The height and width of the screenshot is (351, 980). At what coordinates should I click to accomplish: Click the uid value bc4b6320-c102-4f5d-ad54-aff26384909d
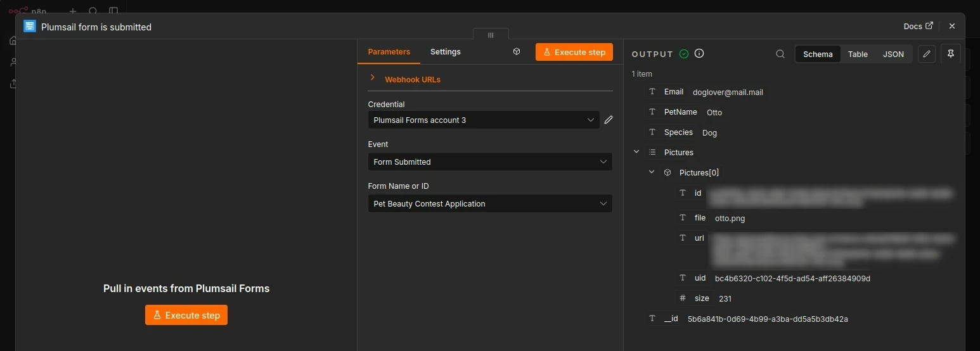click(792, 279)
